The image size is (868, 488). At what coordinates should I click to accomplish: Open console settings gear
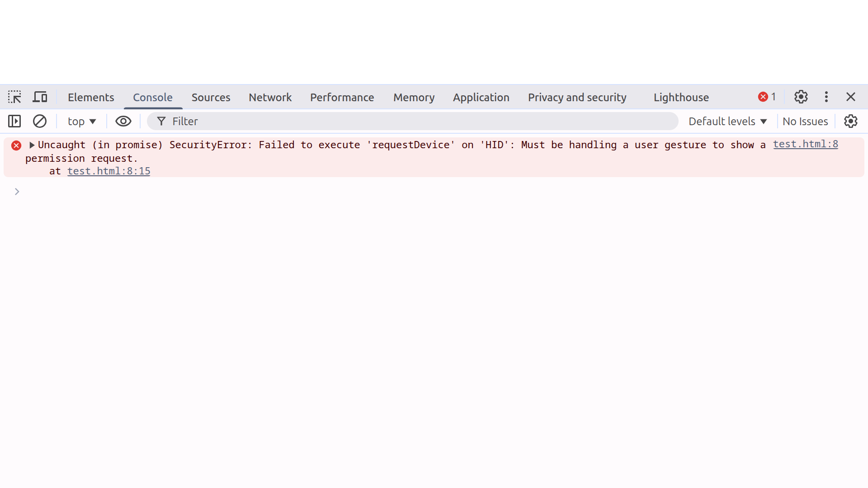[851, 121]
